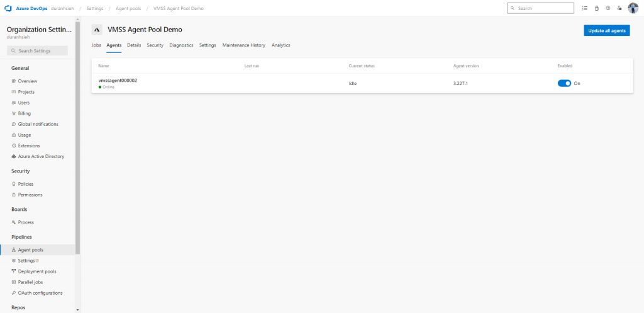This screenshot has width=644, height=313.
Task: Open the user profile avatar
Action: tap(633, 8)
